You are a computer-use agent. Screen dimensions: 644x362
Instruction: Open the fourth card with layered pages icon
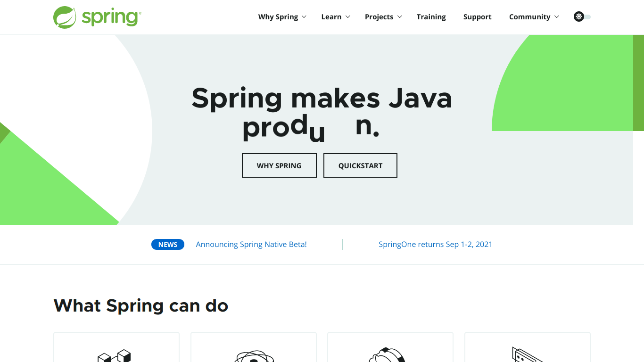tap(528, 347)
